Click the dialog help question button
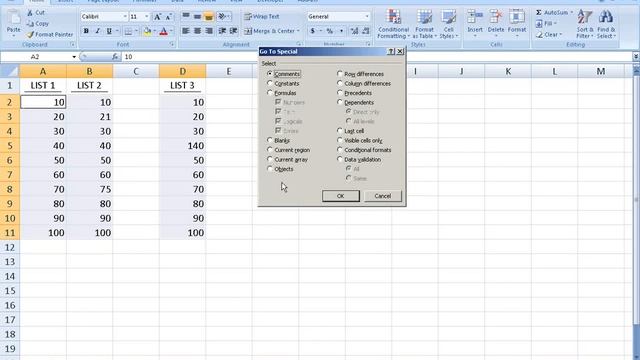This screenshot has height=360, width=640. coord(391,51)
